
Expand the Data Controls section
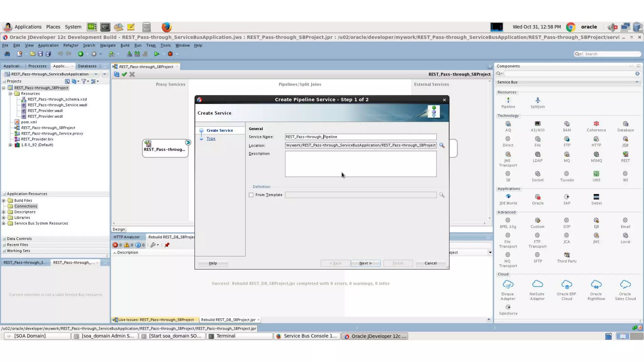[x=4, y=239]
